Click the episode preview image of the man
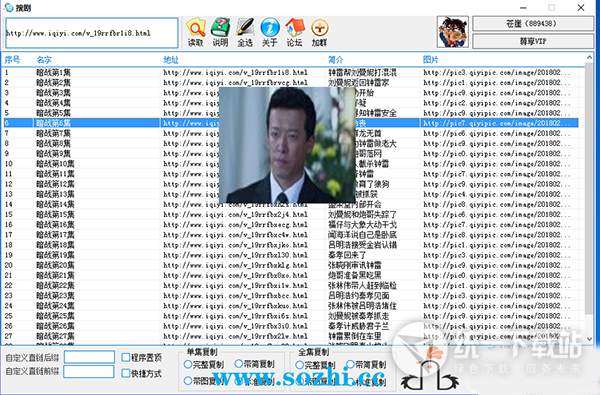600x395 pixels. point(287,145)
